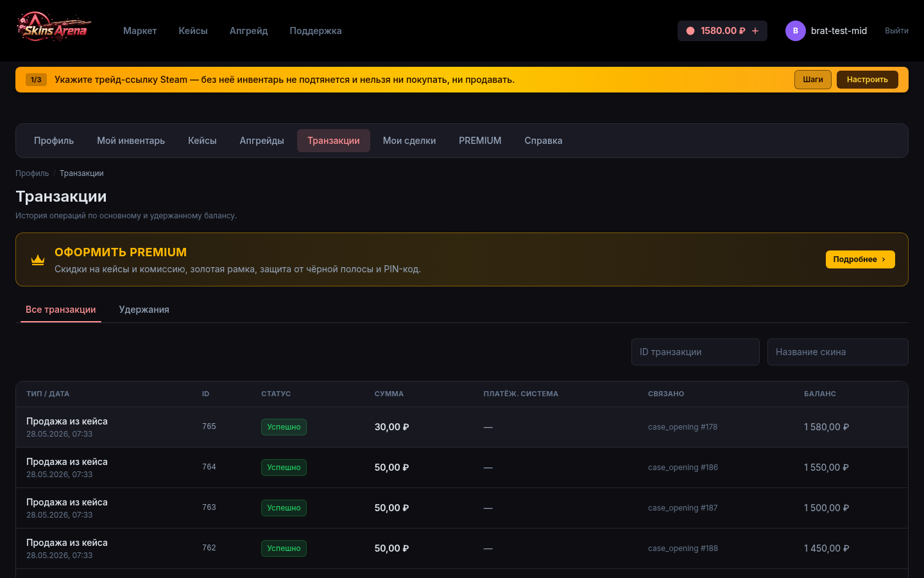
Task: Open the Skins Arena logo home link
Action: (54, 27)
